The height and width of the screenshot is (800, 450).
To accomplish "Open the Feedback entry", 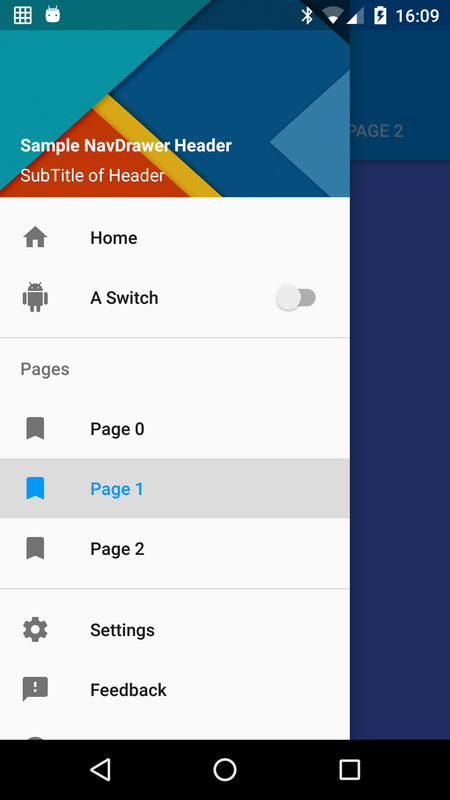I will [x=175, y=689].
